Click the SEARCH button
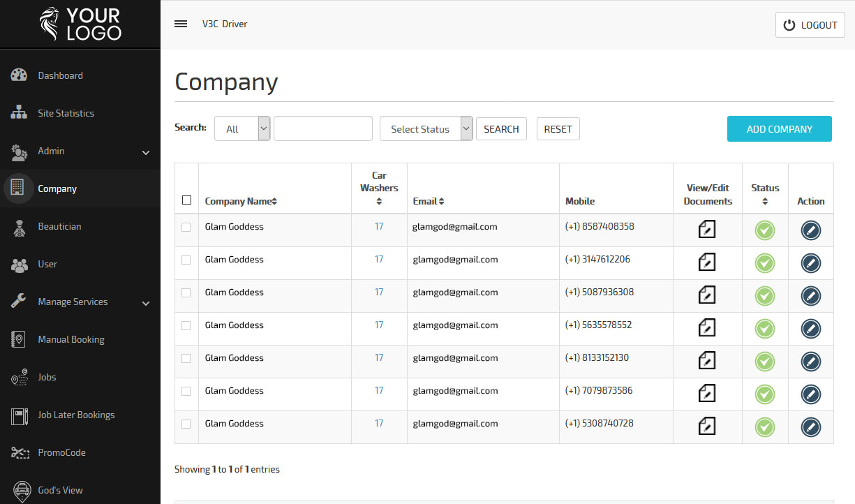Viewport: 855px width, 504px height. tap(501, 128)
